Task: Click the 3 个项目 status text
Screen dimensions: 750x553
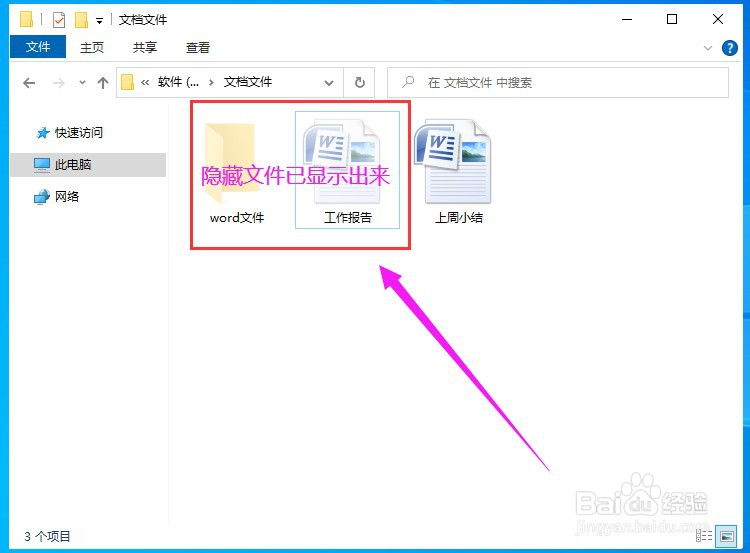Action: [x=47, y=536]
